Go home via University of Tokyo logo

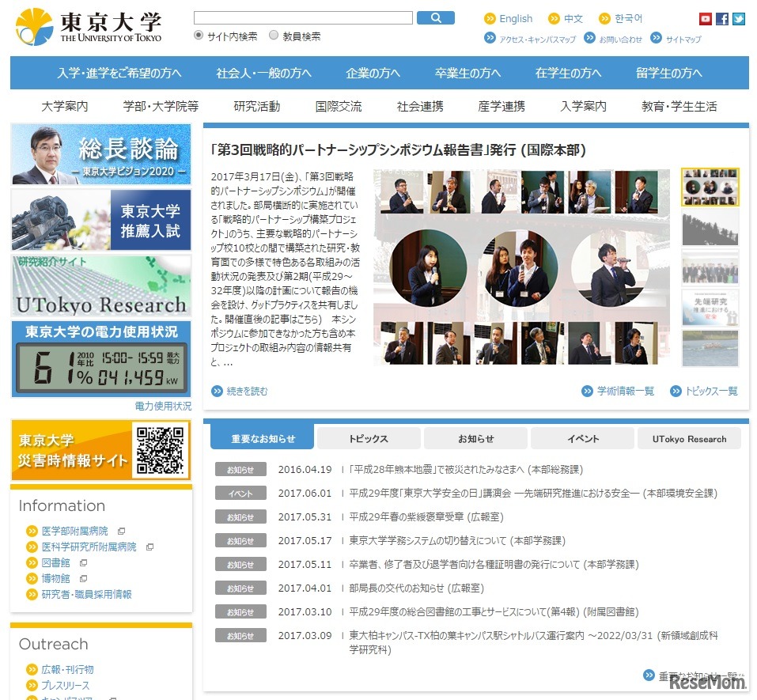pyautogui.click(x=89, y=27)
